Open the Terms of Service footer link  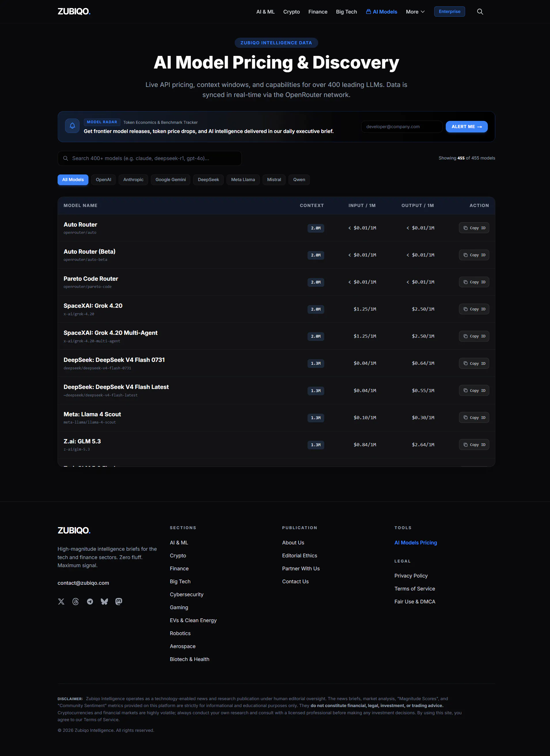coord(415,589)
